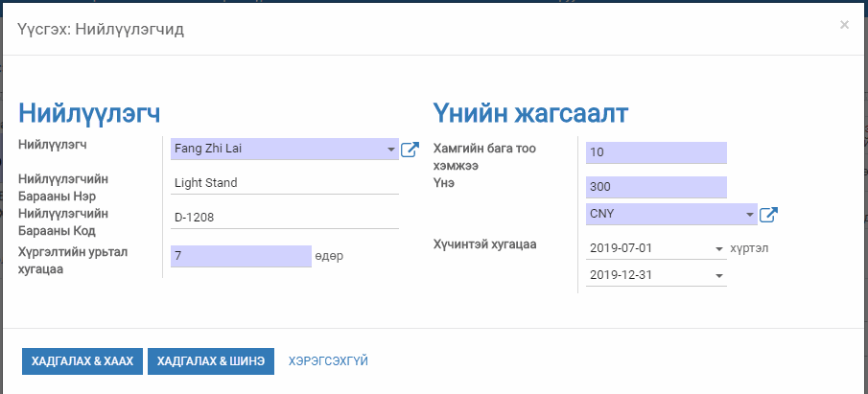Click the Үнэ price field showing 300
This screenshot has height=394, width=868.
tap(656, 187)
